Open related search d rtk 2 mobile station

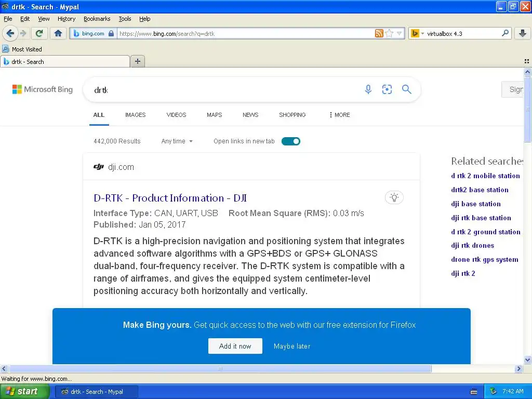485,176
